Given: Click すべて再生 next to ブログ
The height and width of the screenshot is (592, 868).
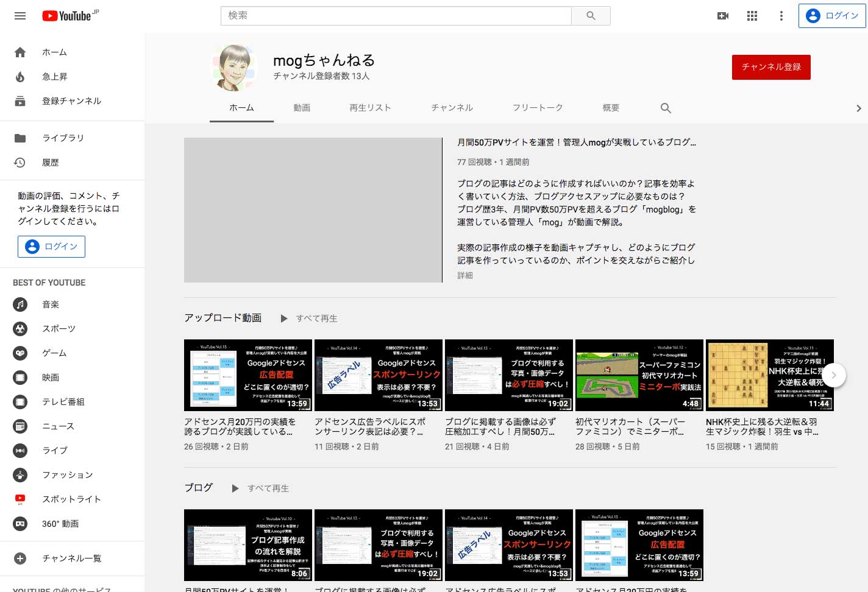Looking at the screenshot, I should 260,488.
